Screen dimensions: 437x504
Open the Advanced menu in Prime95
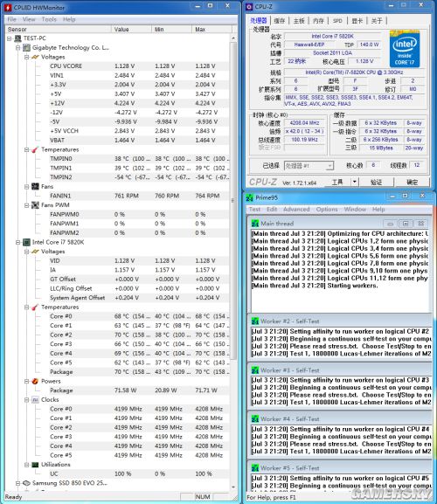[x=296, y=210]
